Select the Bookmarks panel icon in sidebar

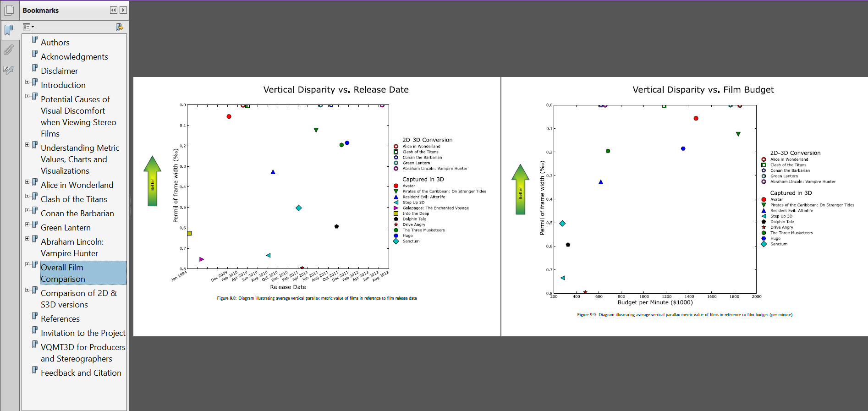(9, 30)
